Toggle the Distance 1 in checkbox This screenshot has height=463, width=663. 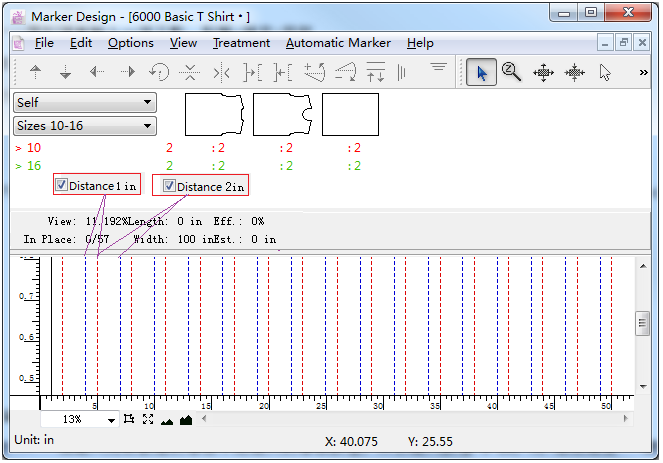(x=62, y=185)
